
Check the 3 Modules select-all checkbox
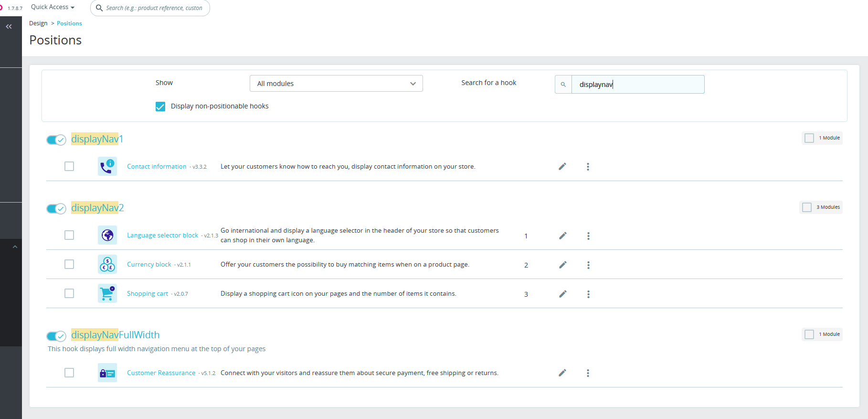click(x=807, y=207)
